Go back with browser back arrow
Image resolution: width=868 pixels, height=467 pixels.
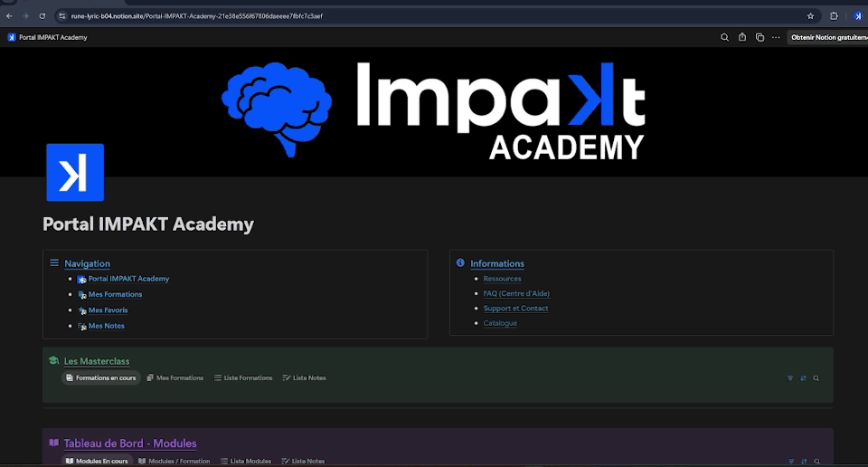click(x=9, y=16)
